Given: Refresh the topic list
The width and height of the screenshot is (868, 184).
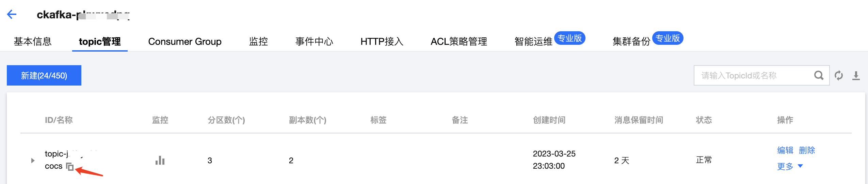Looking at the screenshot, I should pos(839,75).
